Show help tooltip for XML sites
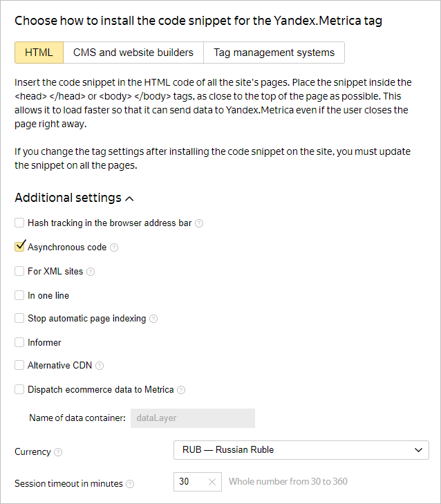 coord(91,272)
